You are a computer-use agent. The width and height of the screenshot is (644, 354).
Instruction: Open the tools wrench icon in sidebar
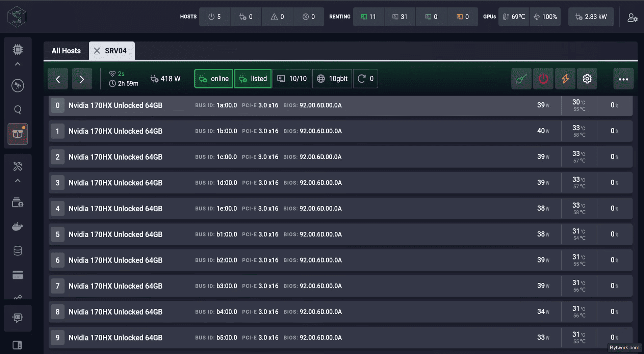(x=18, y=166)
